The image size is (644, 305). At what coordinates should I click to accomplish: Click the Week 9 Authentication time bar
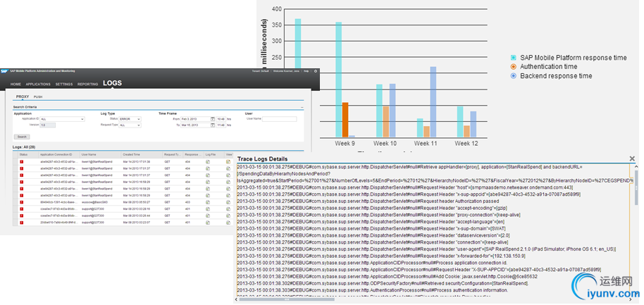(x=345, y=120)
